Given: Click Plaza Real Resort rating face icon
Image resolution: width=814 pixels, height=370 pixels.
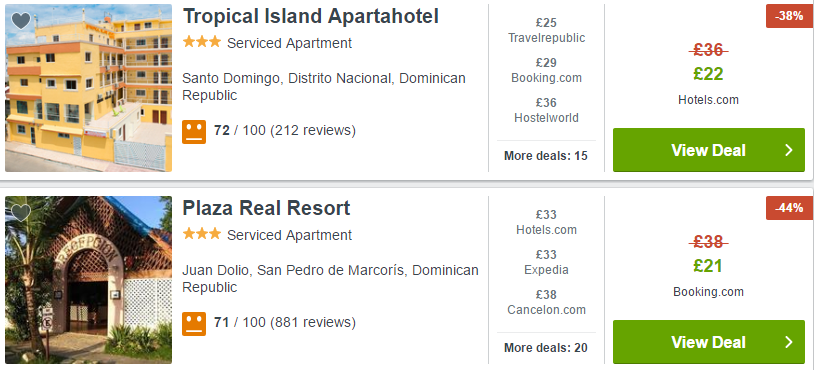Looking at the screenshot, I should coord(194,324).
